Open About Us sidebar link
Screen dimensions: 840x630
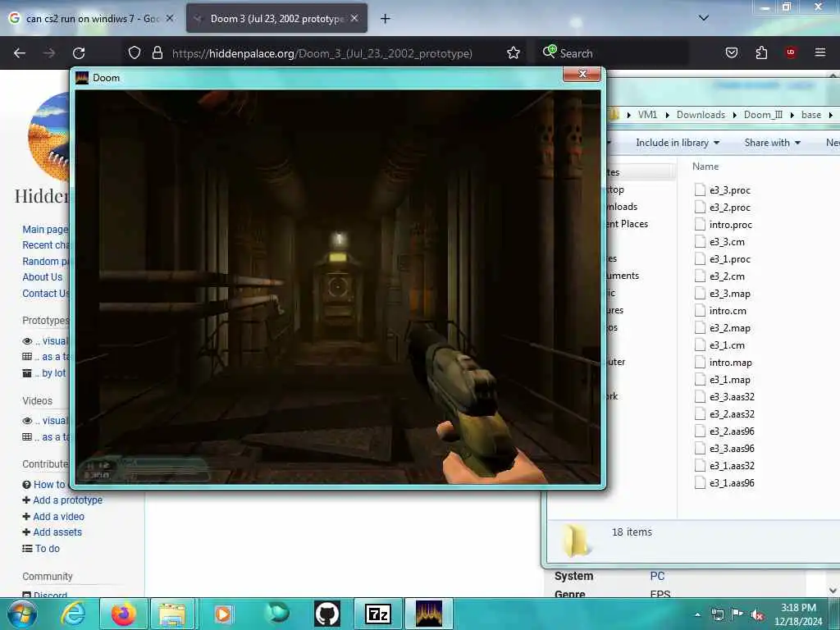click(43, 277)
